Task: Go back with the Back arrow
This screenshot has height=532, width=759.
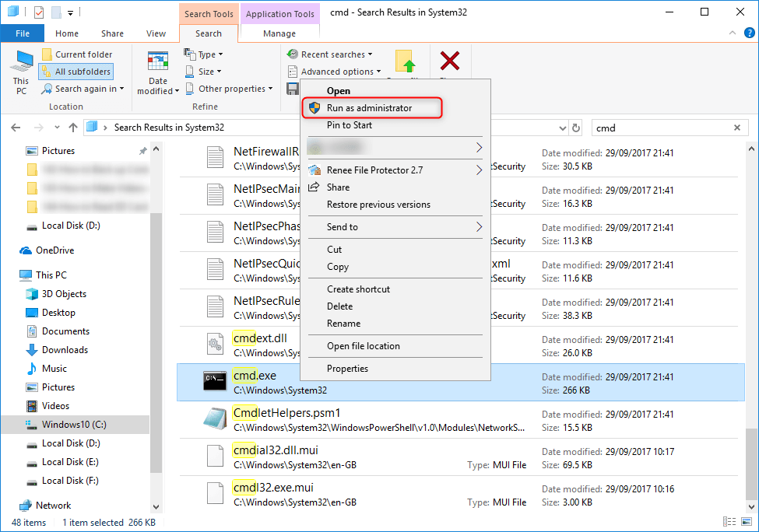Action: (16, 128)
